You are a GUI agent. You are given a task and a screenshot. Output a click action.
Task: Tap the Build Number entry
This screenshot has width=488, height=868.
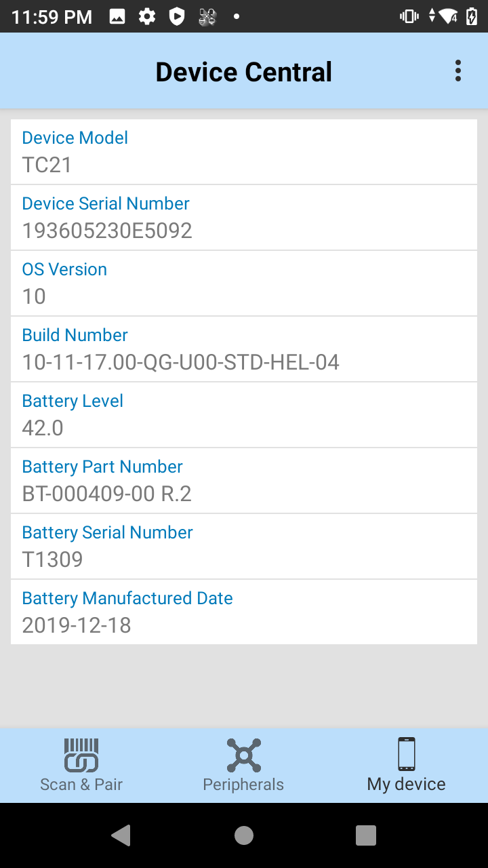[244, 349]
